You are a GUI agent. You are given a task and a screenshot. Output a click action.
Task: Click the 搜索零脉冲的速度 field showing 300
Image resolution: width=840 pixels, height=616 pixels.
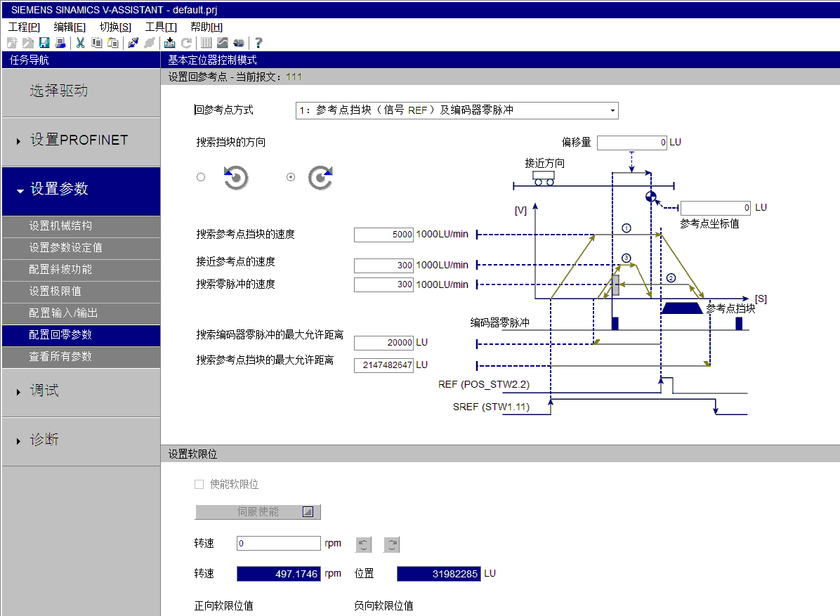pyautogui.click(x=383, y=284)
